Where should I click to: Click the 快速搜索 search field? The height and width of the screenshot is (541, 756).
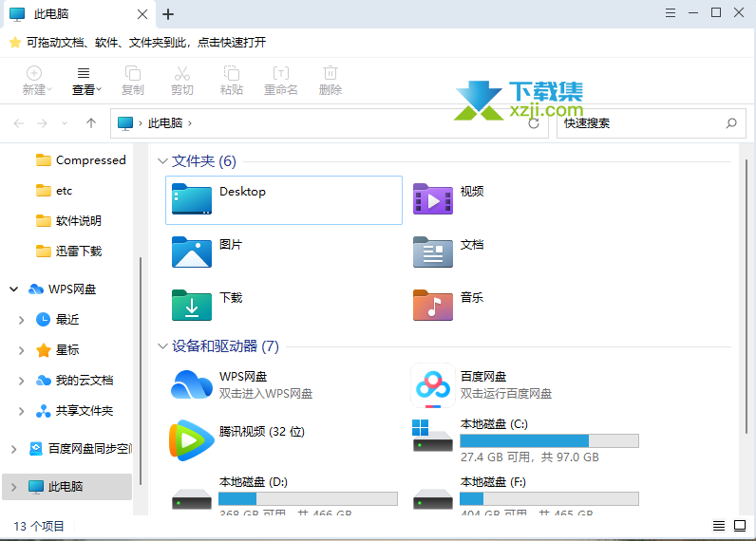click(x=651, y=123)
